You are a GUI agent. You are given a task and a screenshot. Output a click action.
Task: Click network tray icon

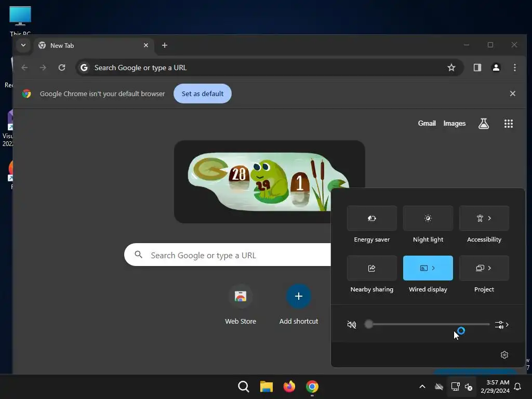455,387
